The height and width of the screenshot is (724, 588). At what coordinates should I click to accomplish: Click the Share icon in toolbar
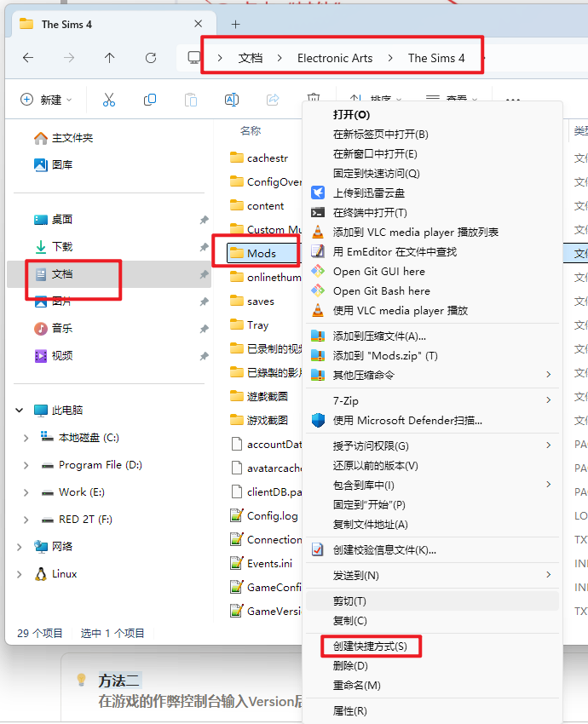273,100
